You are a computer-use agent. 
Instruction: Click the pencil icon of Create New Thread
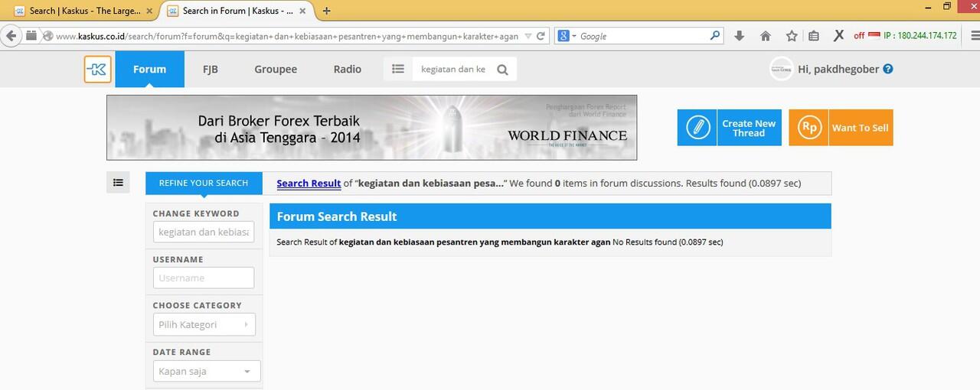(x=697, y=128)
